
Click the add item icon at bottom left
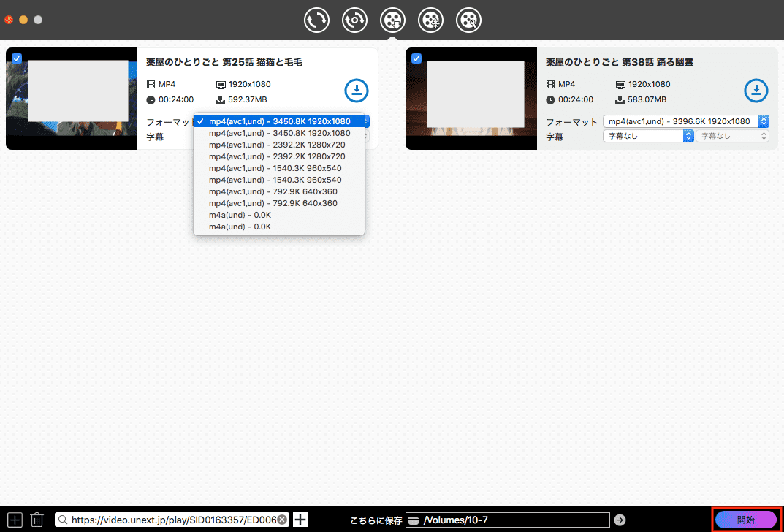pos(16,520)
